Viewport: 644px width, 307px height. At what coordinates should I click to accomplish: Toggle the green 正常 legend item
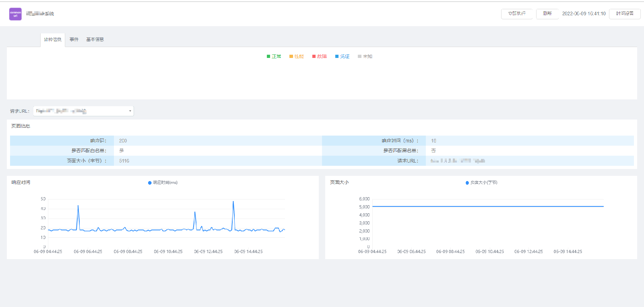(274, 56)
